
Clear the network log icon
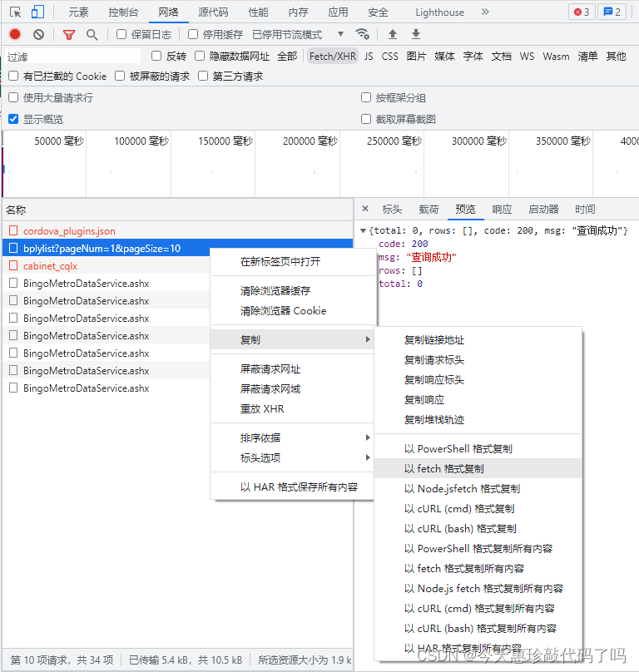[x=38, y=34]
